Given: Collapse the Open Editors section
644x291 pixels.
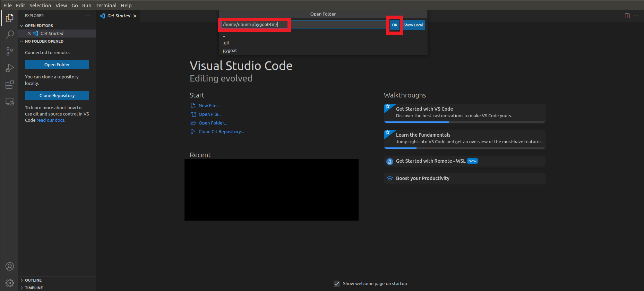Looking at the screenshot, I should pos(22,26).
